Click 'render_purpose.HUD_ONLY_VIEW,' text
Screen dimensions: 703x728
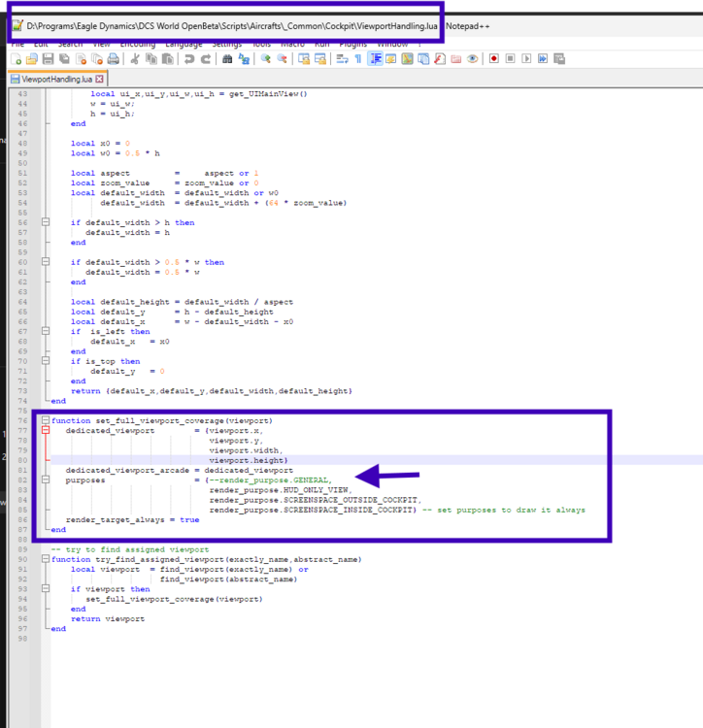tap(281, 490)
